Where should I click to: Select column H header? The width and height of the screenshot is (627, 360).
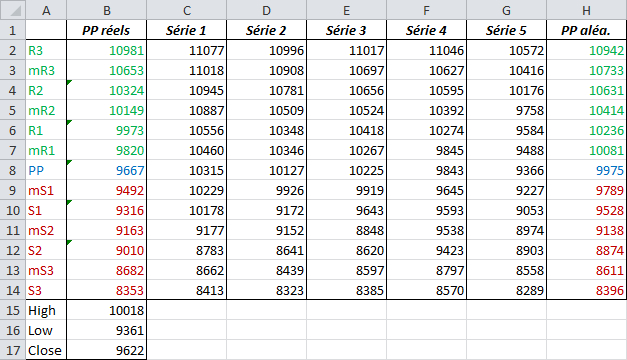(x=587, y=10)
